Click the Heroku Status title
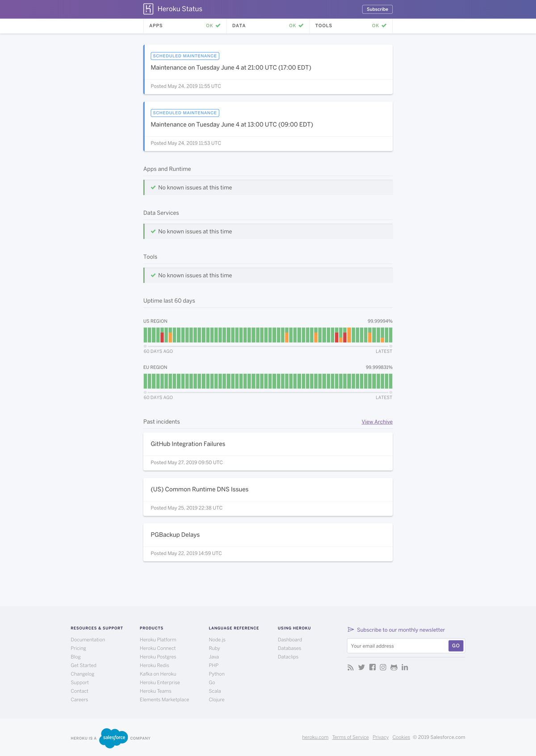 [x=180, y=9]
